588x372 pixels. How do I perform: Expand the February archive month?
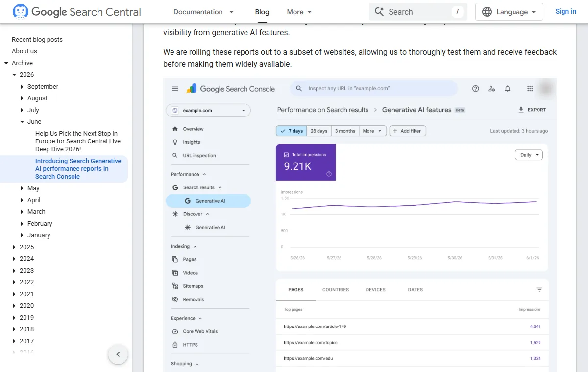[x=22, y=223]
